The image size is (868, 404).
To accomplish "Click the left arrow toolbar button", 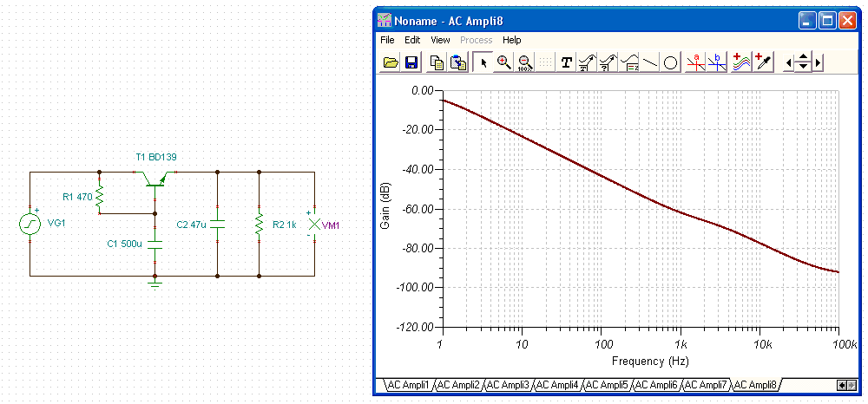I will 789,63.
